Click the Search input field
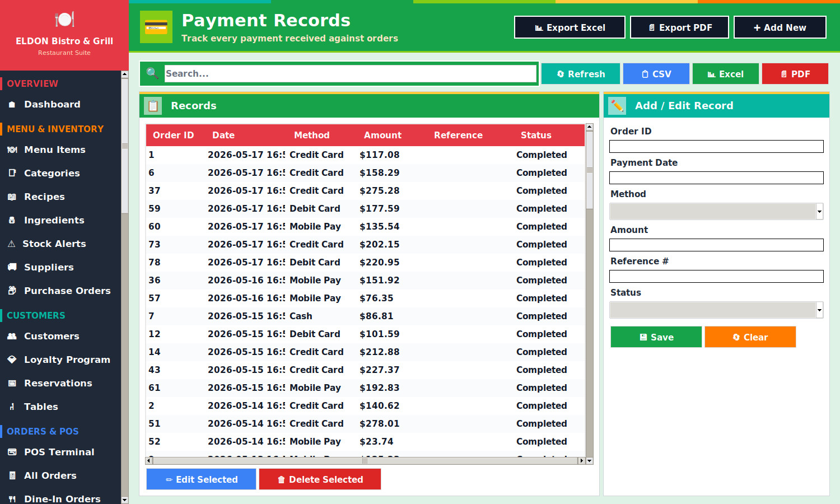 [351, 73]
